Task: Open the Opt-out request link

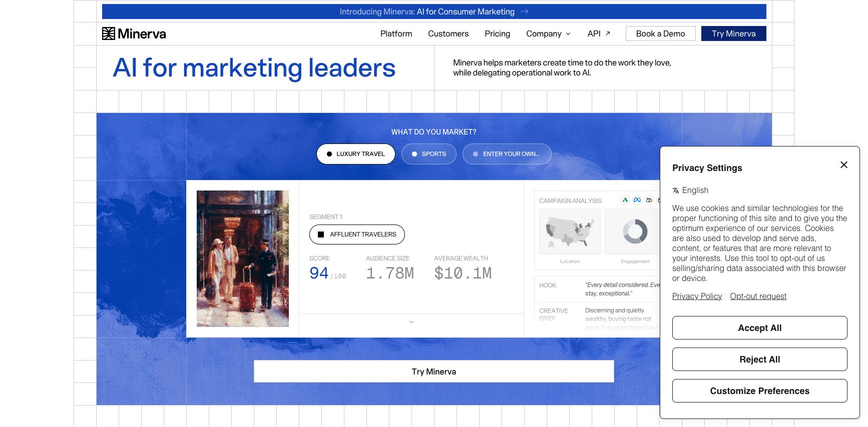Action: (758, 296)
